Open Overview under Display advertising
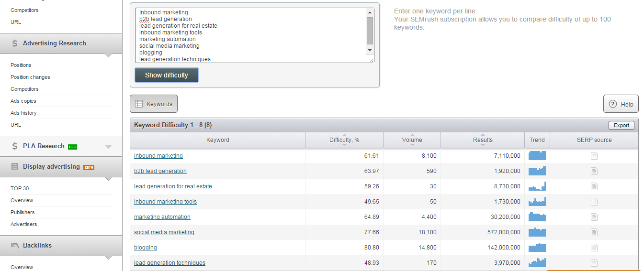The image size is (644, 271). tap(22, 200)
